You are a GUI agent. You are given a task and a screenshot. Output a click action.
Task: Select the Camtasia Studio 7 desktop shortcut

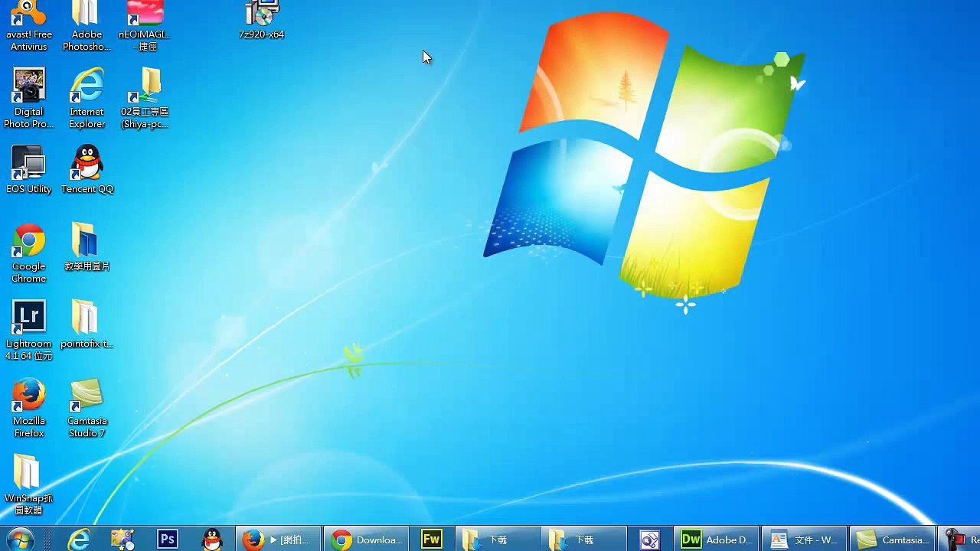coord(87,408)
